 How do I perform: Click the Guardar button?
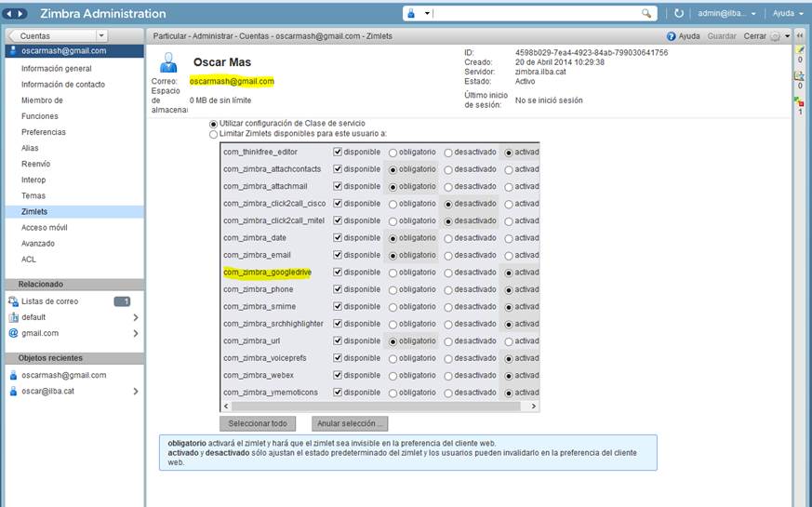click(722, 36)
